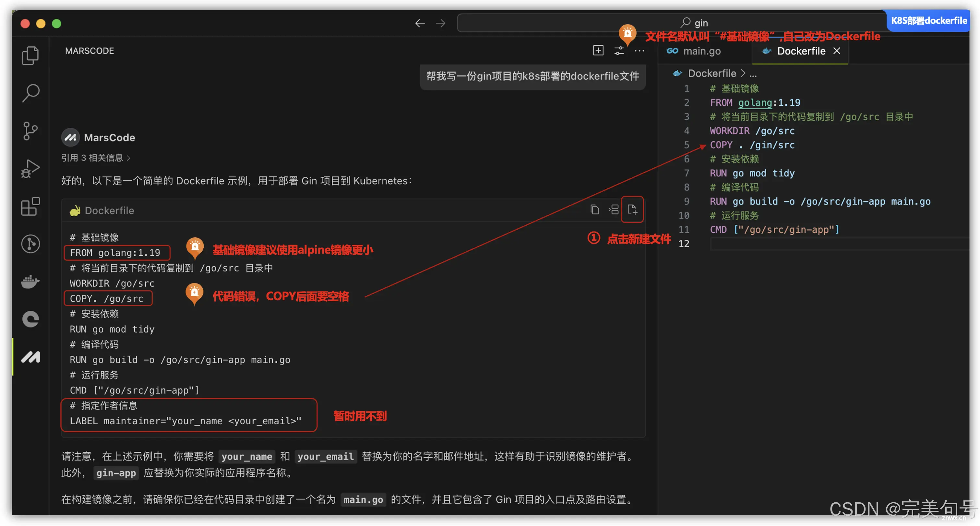Click the golang image link on line 2
The width and height of the screenshot is (980, 526).
(755, 103)
